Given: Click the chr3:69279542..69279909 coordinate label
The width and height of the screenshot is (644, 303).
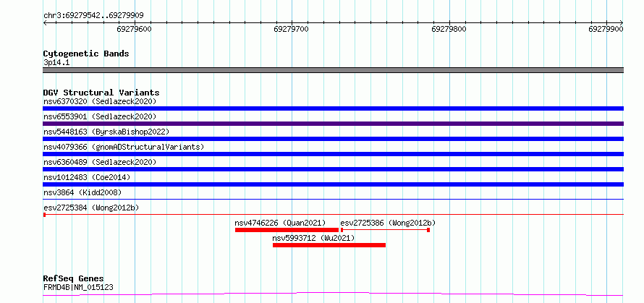Looking at the screenshot, I should pyautogui.click(x=93, y=16).
